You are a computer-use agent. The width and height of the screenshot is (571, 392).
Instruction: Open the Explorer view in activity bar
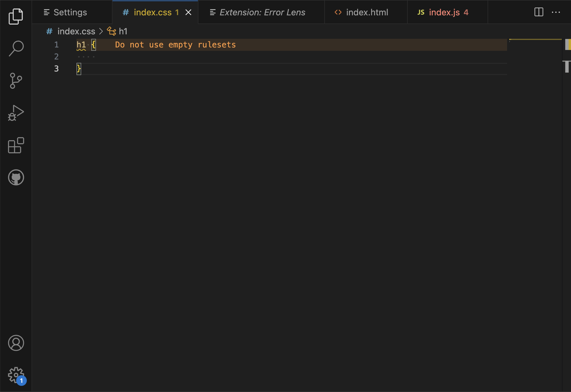pyautogui.click(x=16, y=16)
